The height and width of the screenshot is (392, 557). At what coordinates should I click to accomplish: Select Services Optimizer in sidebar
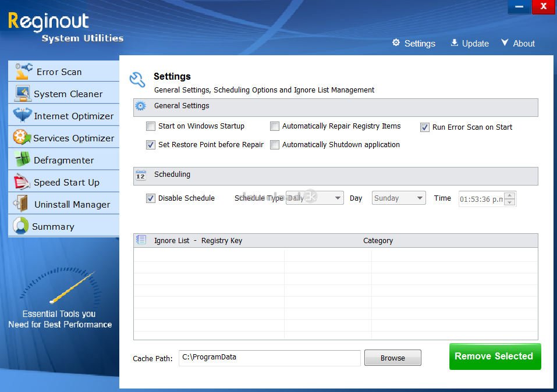63,137
